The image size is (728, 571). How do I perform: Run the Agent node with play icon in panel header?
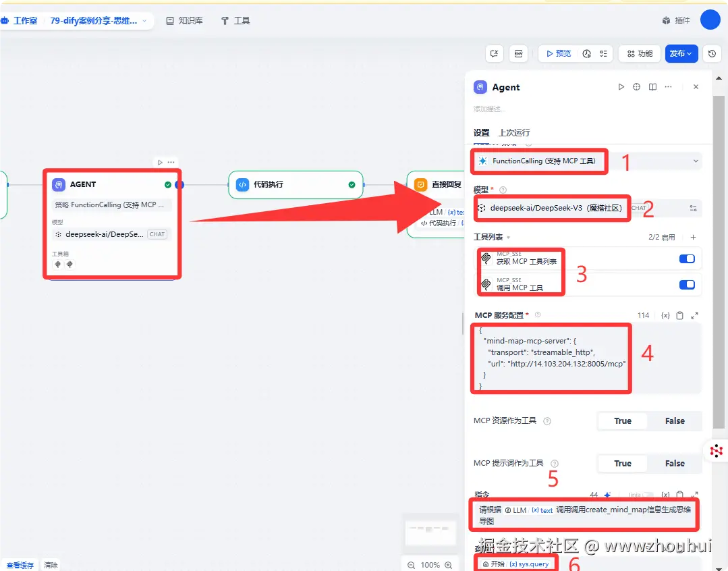pyautogui.click(x=621, y=87)
